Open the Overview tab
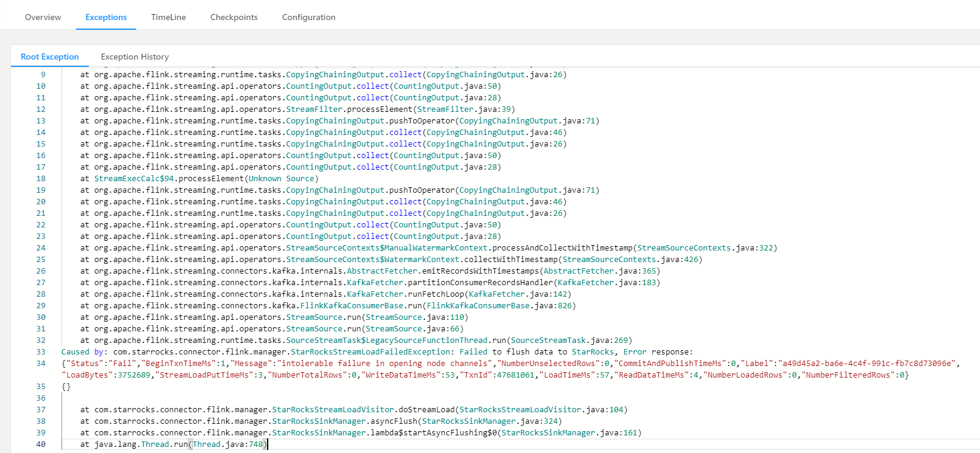The image size is (980, 453). [43, 17]
